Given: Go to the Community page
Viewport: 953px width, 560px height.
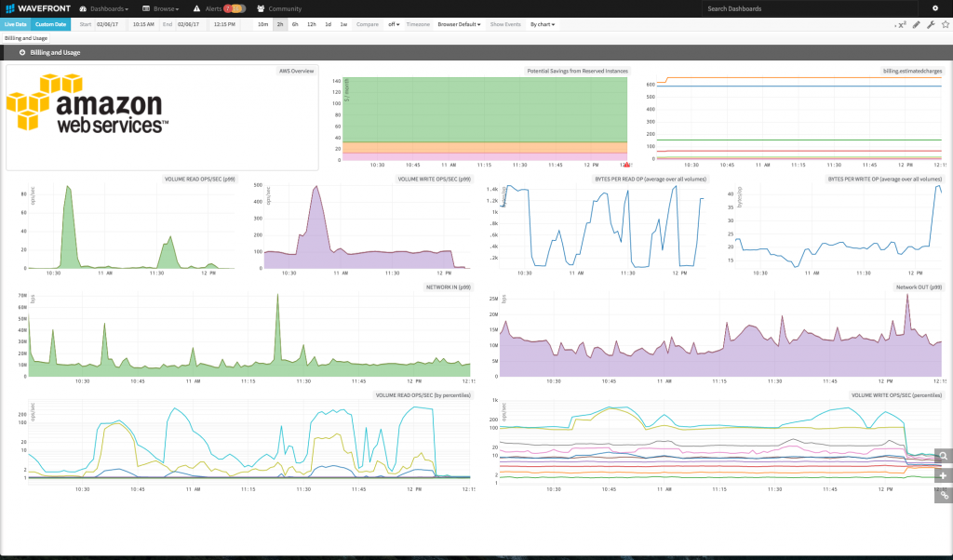Looking at the screenshot, I should pos(279,8).
